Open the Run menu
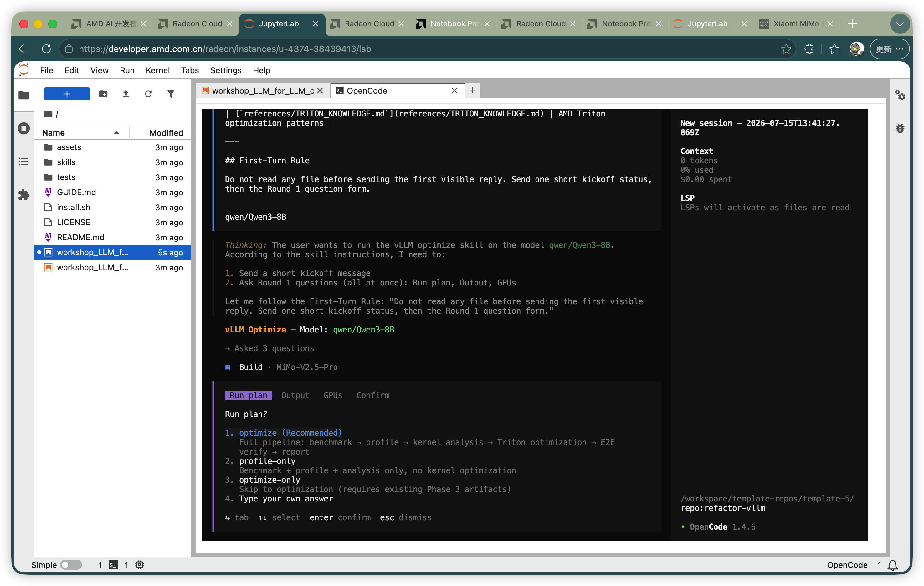The width and height of the screenshot is (924, 586). pyautogui.click(x=127, y=70)
